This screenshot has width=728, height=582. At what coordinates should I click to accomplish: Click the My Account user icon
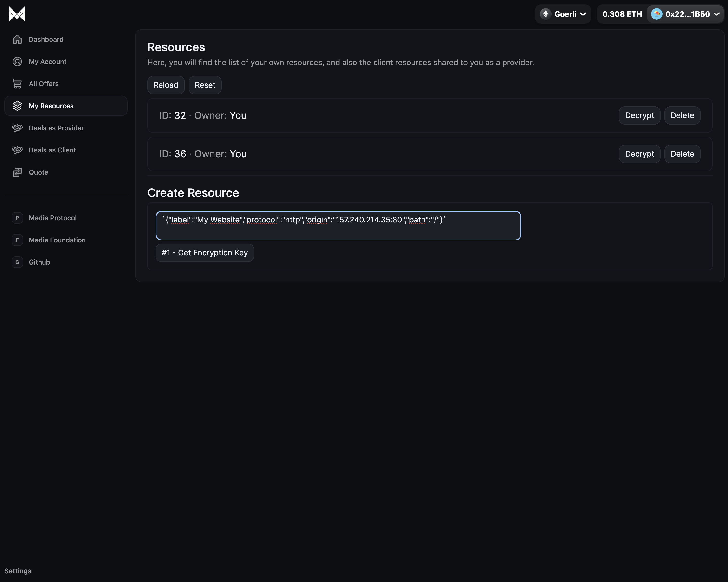tap(17, 62)
